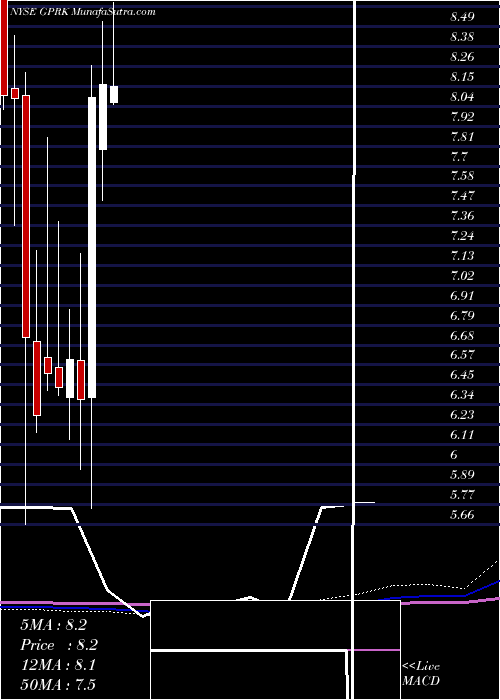
Task: Click the 6.23 price axis label
Action: [x=462, y=415]
